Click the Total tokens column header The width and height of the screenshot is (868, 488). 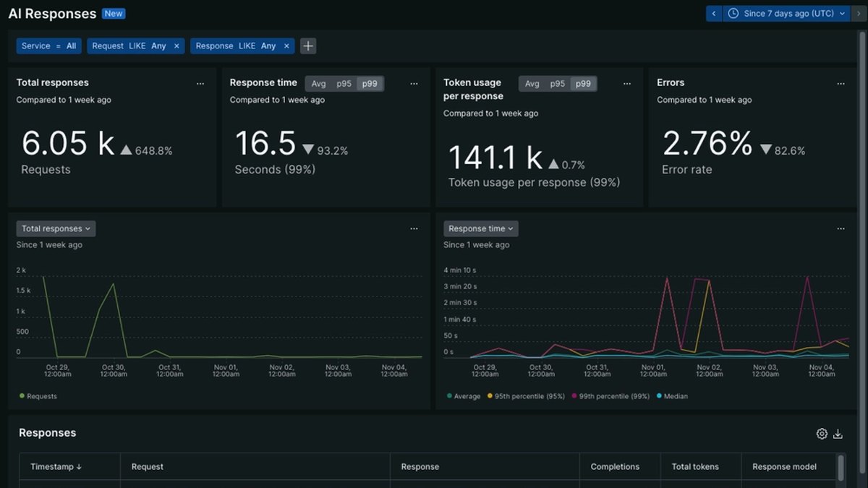pyautogui.click(x=702, y=467)
